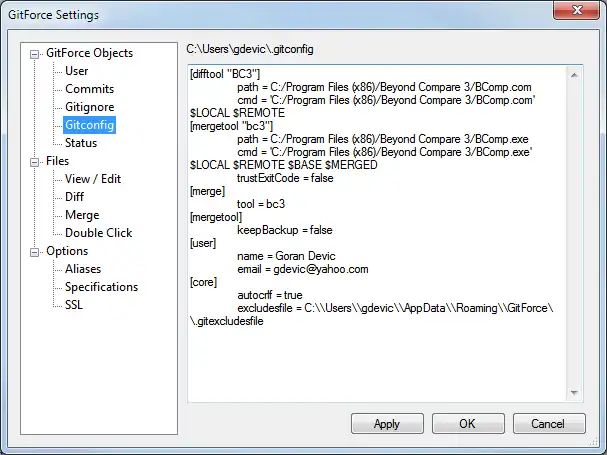Open the SSL options page

[x=74, y=305]
